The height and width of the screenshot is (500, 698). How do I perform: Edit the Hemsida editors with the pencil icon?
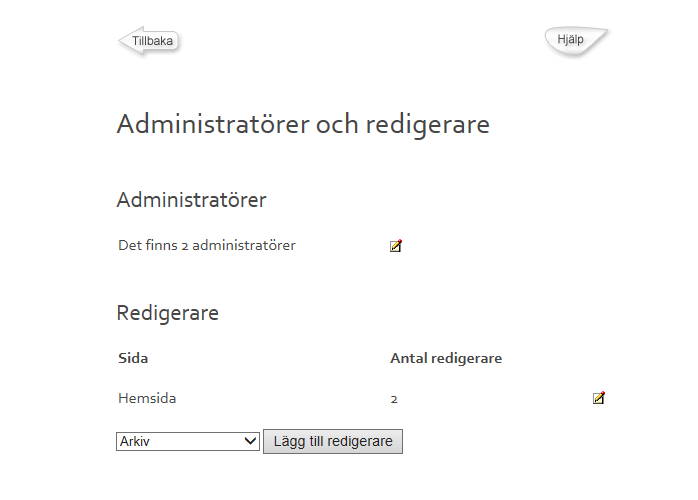point(599,398)
